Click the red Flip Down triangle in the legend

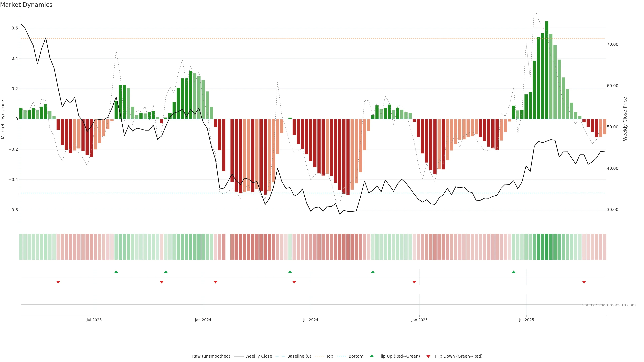tap(428, 356)
